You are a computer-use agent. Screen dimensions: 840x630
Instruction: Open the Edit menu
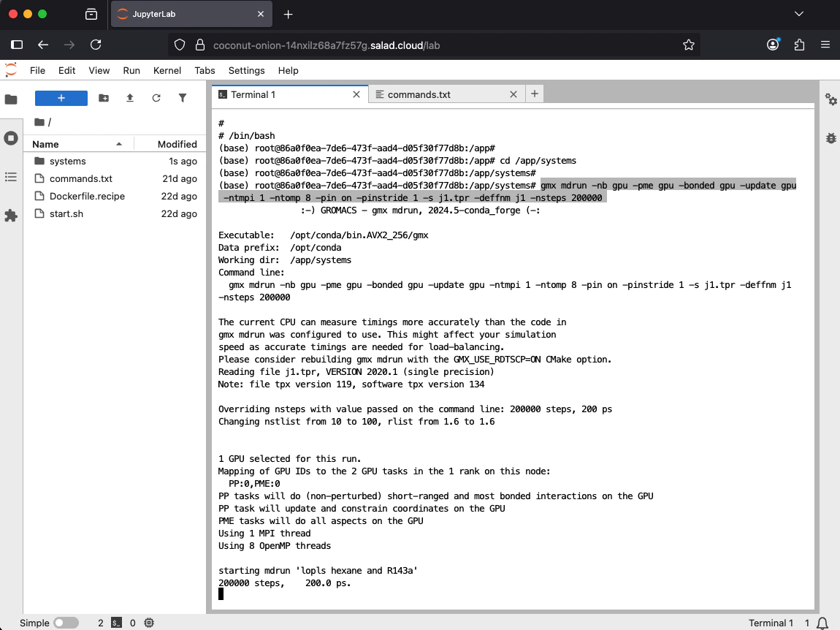click(67, 70)
